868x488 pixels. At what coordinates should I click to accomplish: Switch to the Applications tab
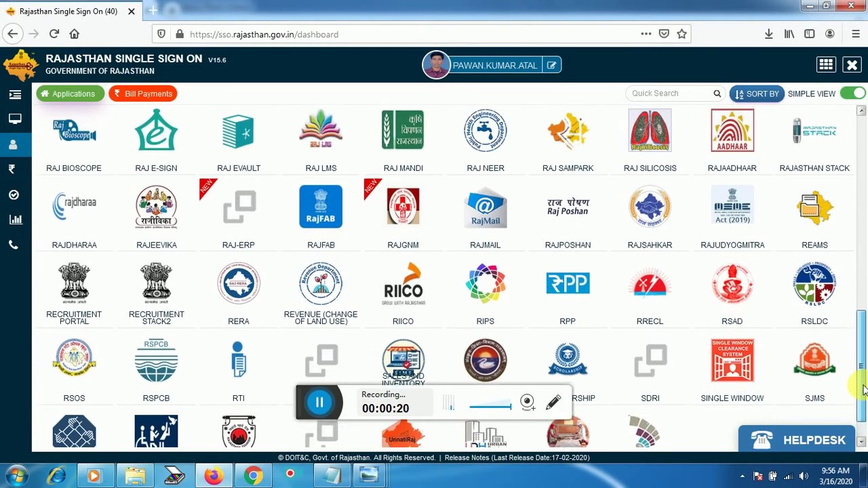(x=70, y=94)
